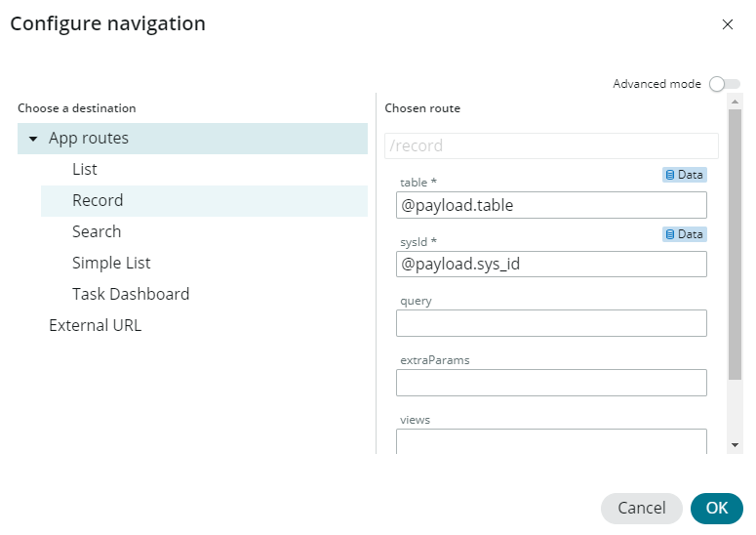Close the Configure navigation dialog
This screenshot has height=535, width=756.
point(727,24)
